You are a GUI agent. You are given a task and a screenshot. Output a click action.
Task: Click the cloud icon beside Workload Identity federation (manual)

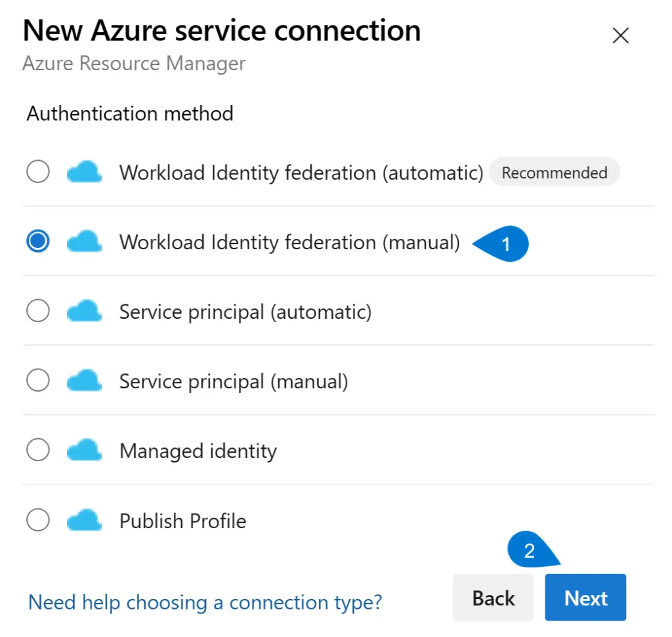[84, 241]
